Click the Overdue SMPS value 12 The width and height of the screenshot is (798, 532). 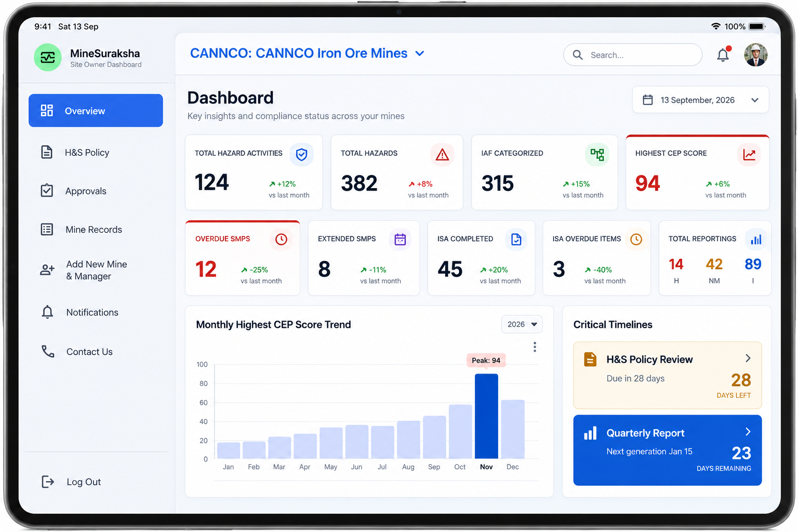point(206,269)
